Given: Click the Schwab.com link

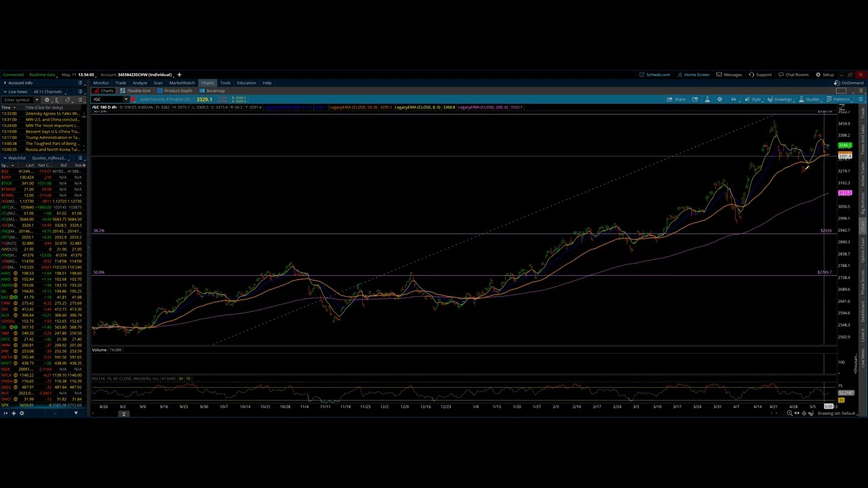Looking at the screenshot, I should click(x=655, y=75).
